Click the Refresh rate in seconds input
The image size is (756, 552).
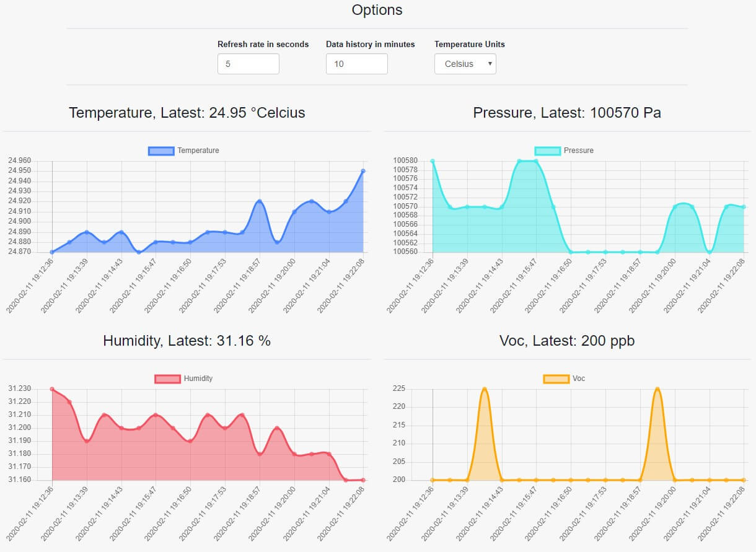click(x=248, y=64)
